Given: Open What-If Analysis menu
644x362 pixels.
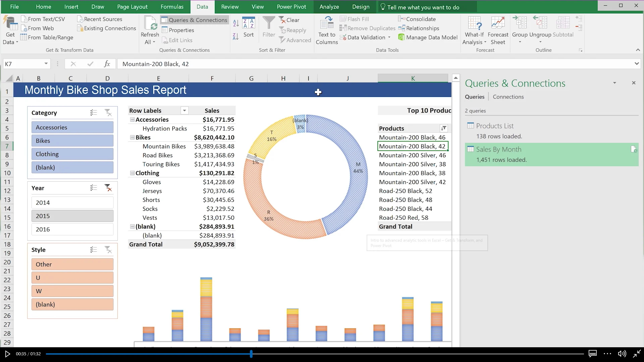Looking at the screenshot, I should [474, 31].
